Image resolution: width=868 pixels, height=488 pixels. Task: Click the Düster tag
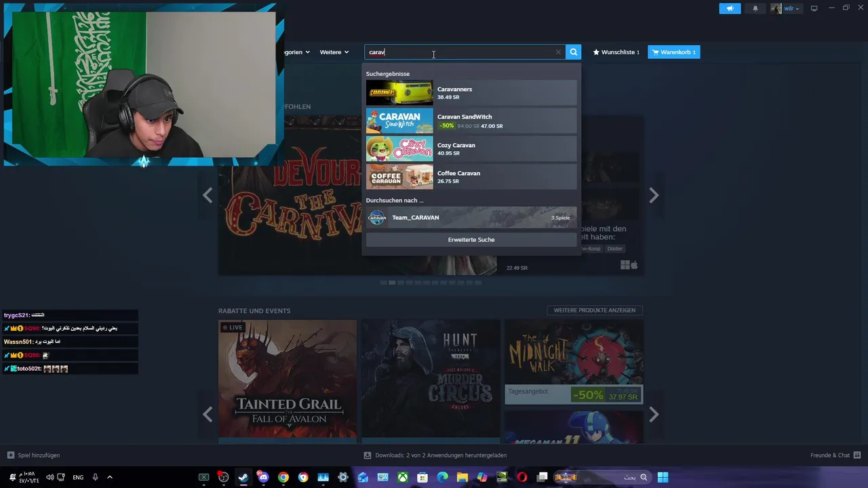(614, 249)
